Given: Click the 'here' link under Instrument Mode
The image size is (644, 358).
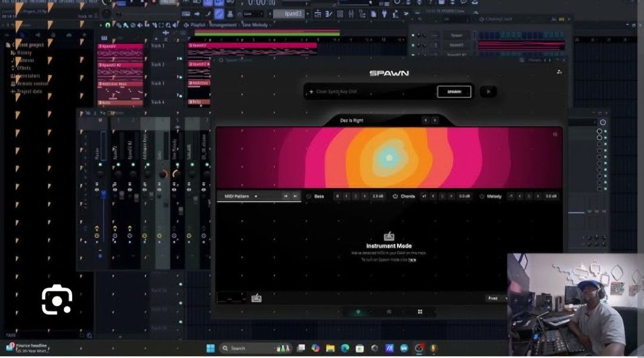Looking at the screenshot, I should coord(413,260).
